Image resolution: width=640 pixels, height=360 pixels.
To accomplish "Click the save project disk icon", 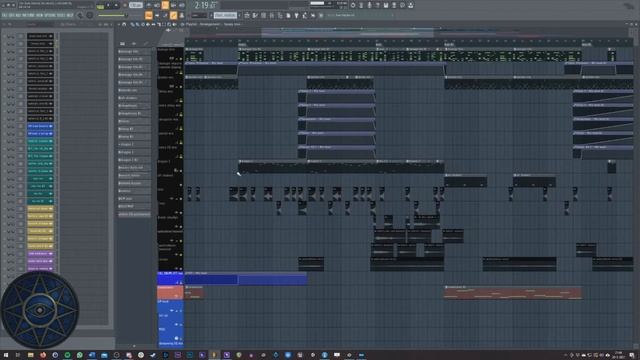I will (385, 5).
